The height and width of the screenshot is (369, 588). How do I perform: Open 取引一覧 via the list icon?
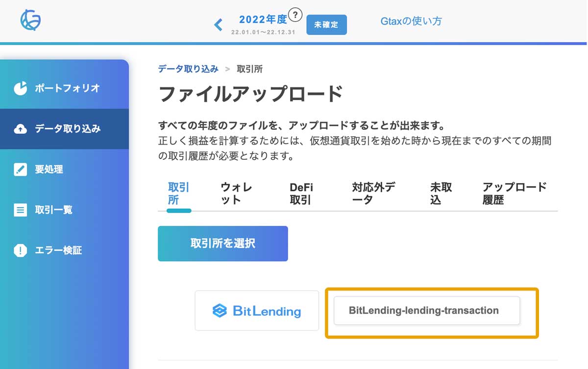pyautogui.click(x=22, y=210)
